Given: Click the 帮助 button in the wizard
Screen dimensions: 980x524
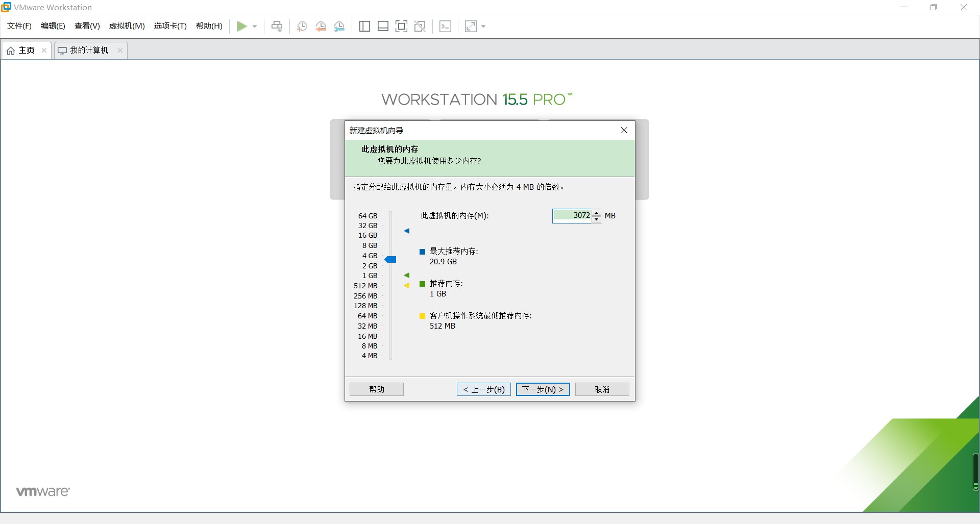Looking at the screenshot, I should point(377,389).
